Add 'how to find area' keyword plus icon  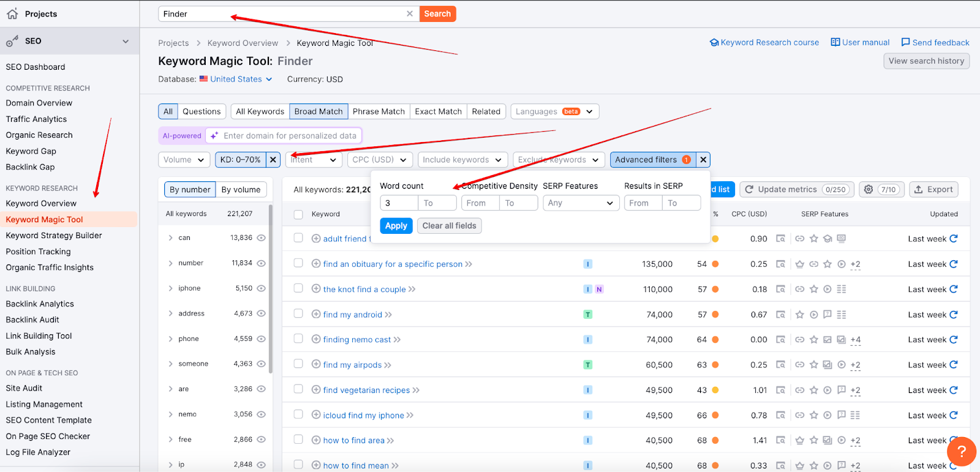coord(316,440)
